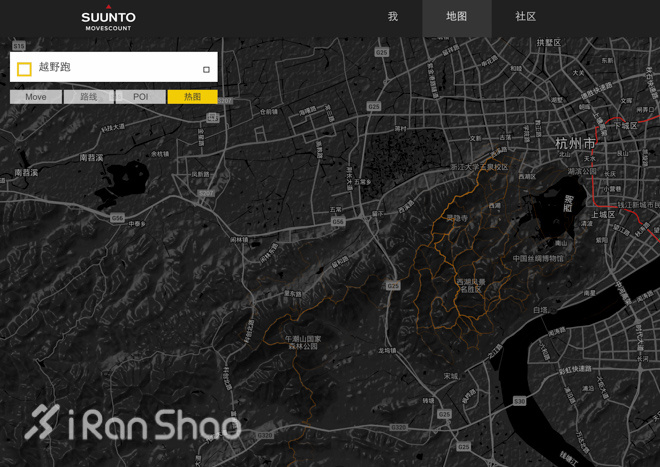Viewport: 660px width, 467px height.
Task: Click the G56 highway shield near 中泰乡
Action: tap(117, 218)
